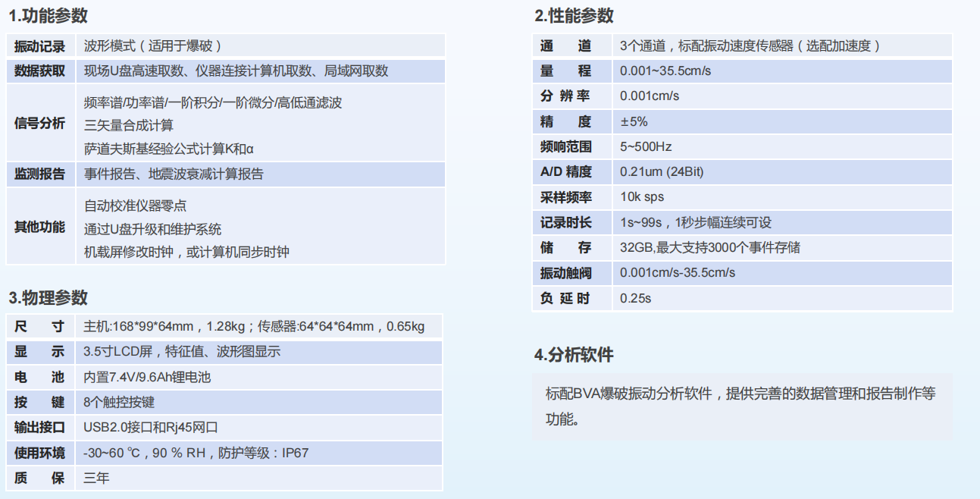Click the 0.001~35.5cm/s range value
The height and width of the screenshot is (499, 980).
coord(665,71)
